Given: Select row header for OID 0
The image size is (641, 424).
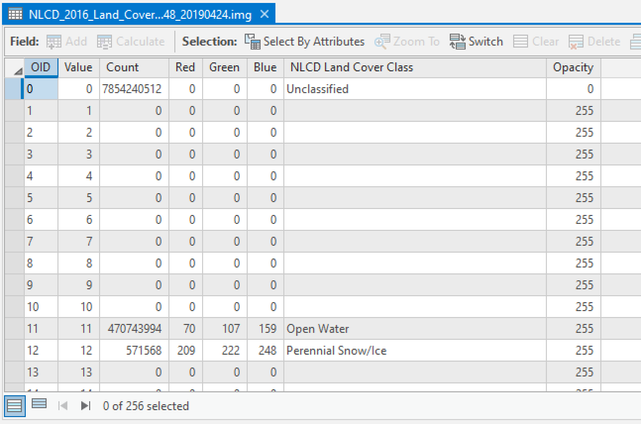Looking at the screenshot, I should pyautogui.click(x=14, y=89).
